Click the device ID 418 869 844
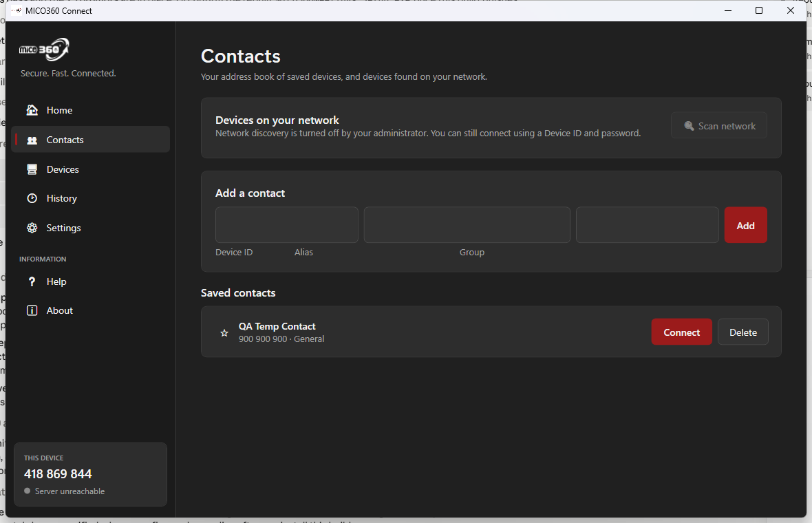812x523 pixels. click(58, 474)
